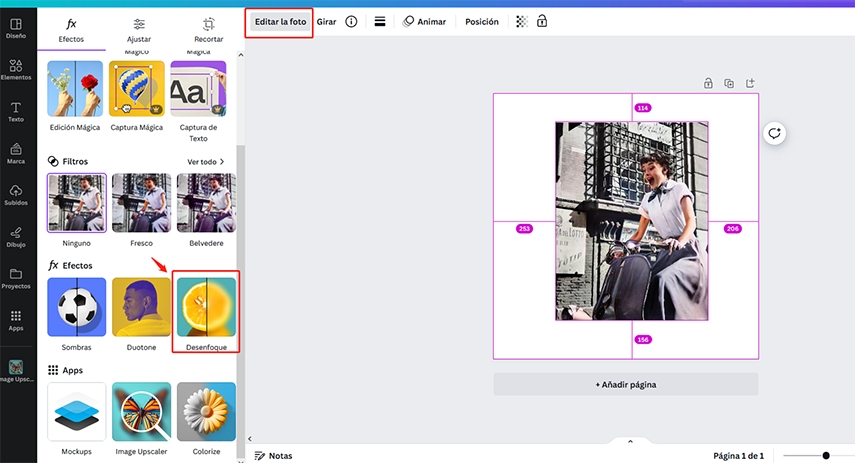This screenshot has width=855, height=463.
Task: Open the Posición panel
Action: coord(481,22)
